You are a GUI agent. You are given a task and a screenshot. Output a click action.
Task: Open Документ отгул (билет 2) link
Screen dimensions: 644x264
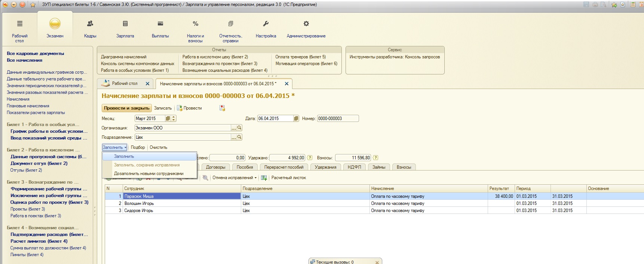39,163
